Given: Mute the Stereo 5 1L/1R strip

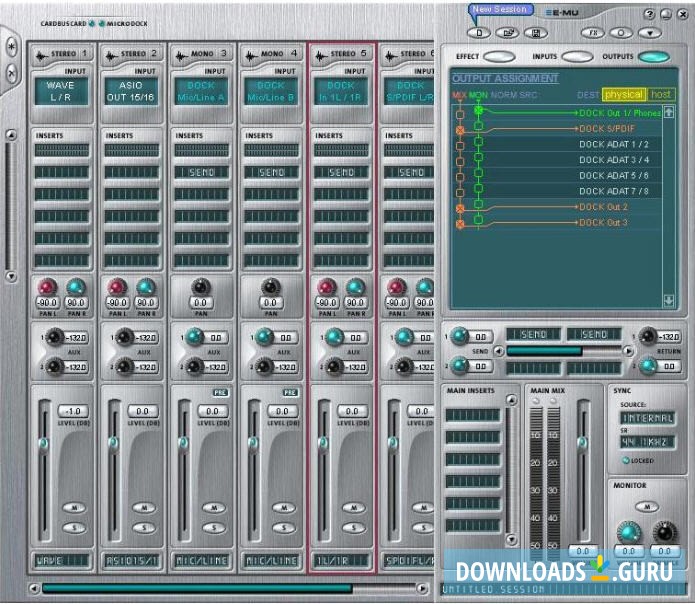Looking at the screenshot, I should point(354,507).
